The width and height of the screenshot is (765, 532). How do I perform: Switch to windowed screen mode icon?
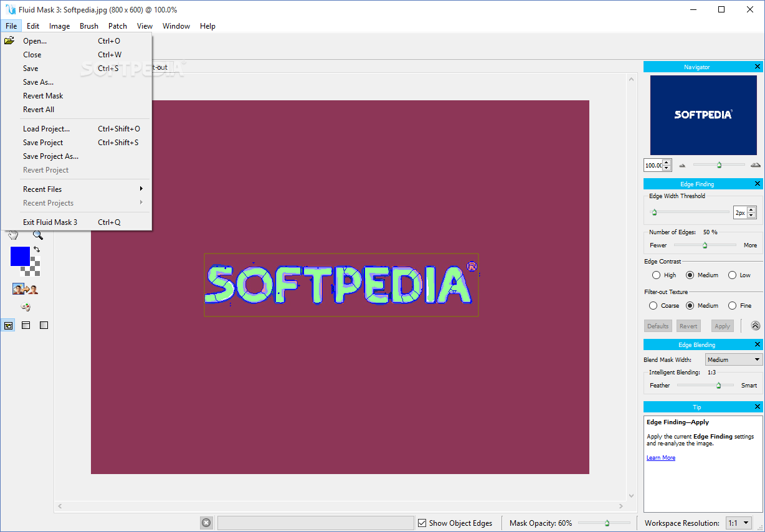(x=8, y=325)
